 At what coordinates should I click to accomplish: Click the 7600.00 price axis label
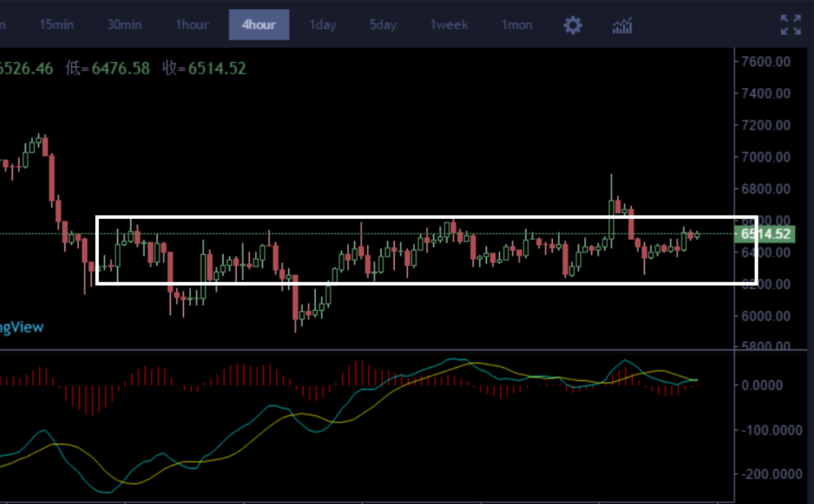pyautogui.click(x=766, y=62)
